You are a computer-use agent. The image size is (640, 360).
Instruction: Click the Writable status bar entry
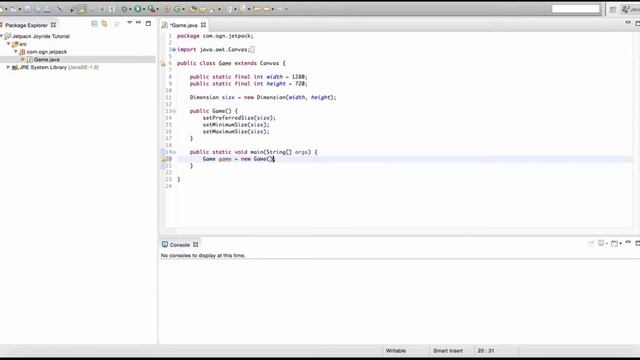point(396,351)
